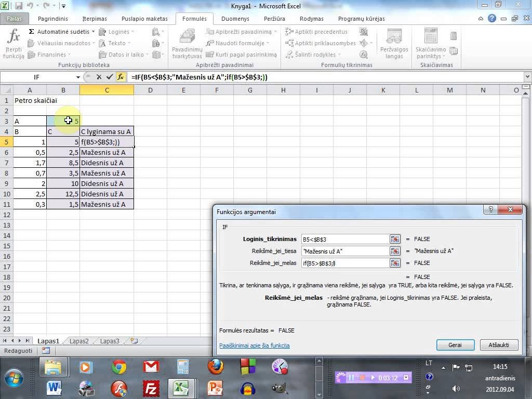Open FileZilla from taskbar
The image size is (532, 399).
point(151,388)
